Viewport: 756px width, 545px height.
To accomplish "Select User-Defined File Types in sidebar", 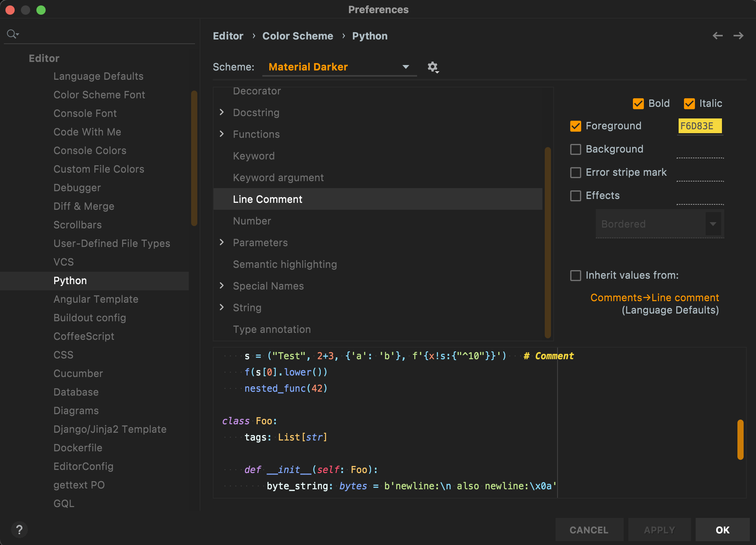I will pyautogui.click(x=112, y=243).
